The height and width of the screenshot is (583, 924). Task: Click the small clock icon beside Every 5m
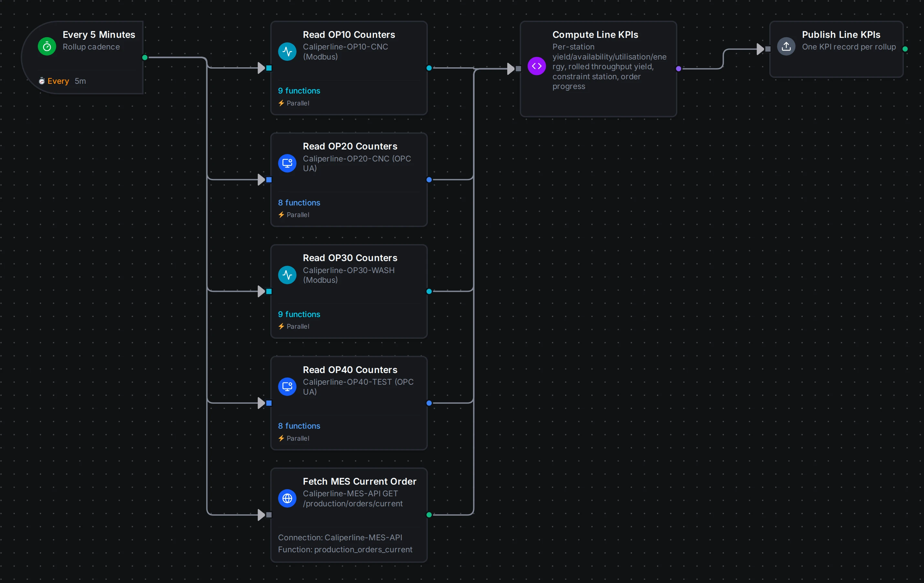41,81
